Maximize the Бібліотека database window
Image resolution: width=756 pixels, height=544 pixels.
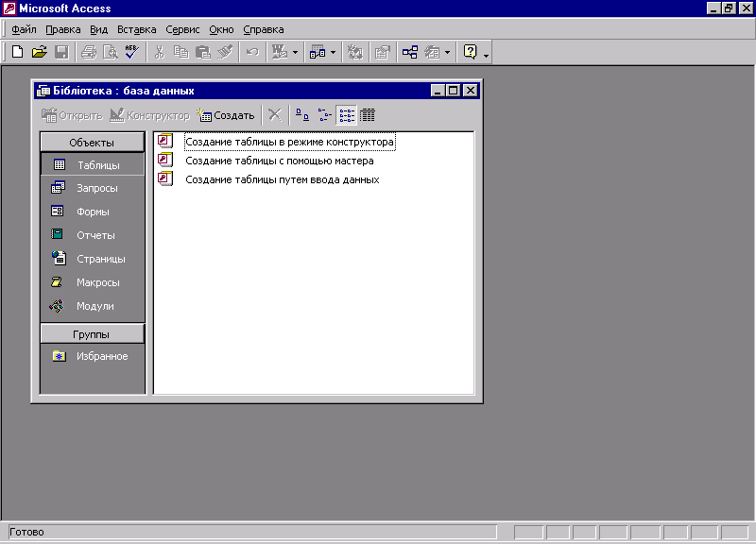tap(454, 91)
